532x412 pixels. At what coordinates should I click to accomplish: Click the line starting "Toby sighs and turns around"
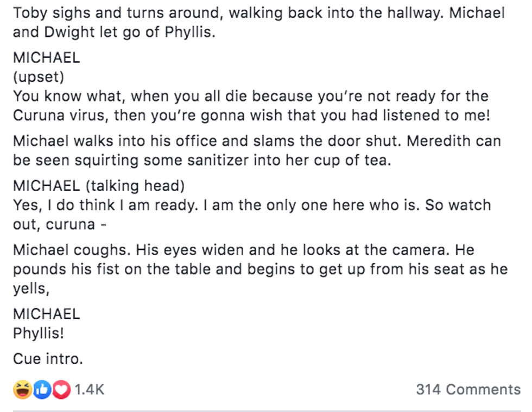258,13
